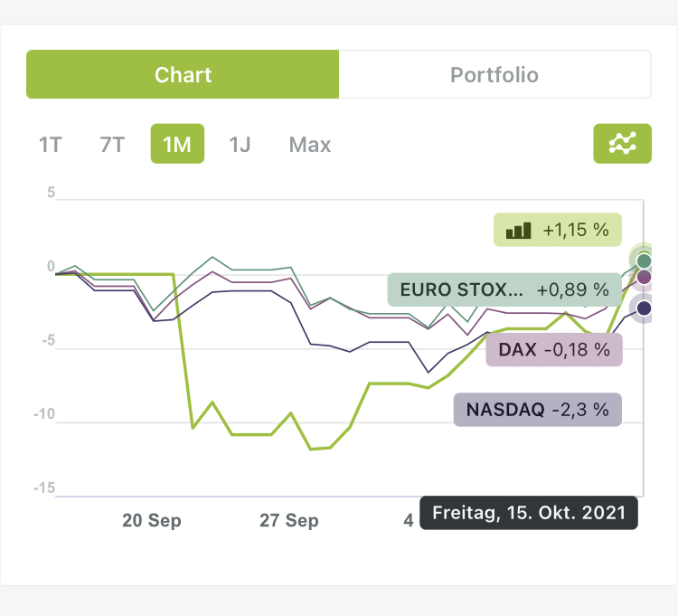Viewport: 678px width, 616px height.
Task: Select the active 1M time range
Action: (177, 145)
